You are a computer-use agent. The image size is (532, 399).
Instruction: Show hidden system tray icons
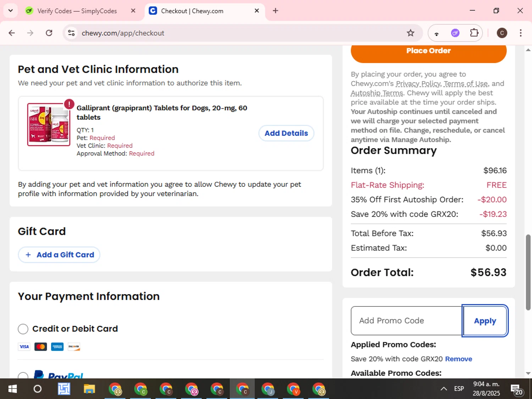coord(443,389)
